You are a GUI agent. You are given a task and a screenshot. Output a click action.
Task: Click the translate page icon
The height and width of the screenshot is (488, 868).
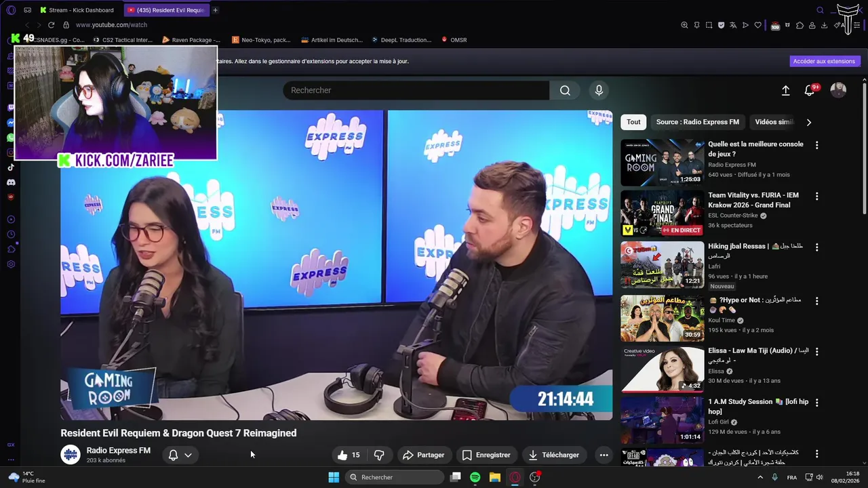(x=733, y=25)
